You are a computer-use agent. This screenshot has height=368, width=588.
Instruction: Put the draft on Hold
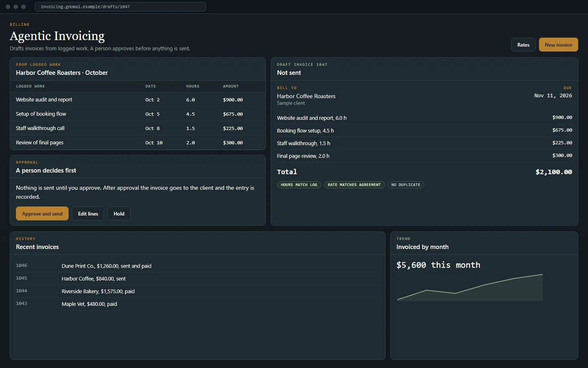119,213
